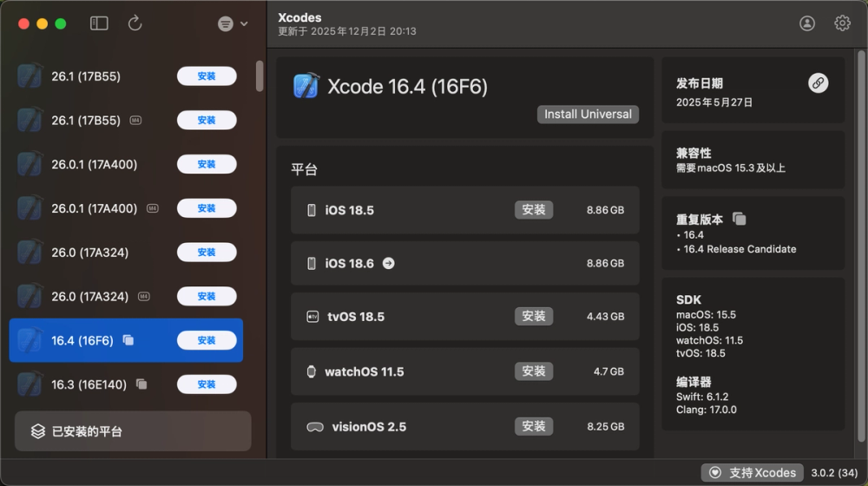This screenshot has width=868, height=486.
Task: Click the large Xcode 16.4 app icon
Action: [306, 86]
